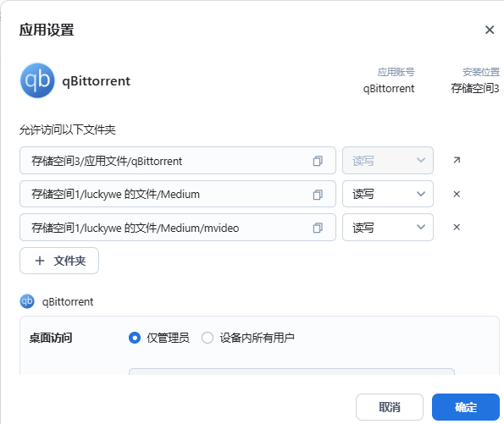Copy the Medium/mvideo folder path
Image resolution: width=504 pixels, height=424 pixels.
(x=318, y=228)
